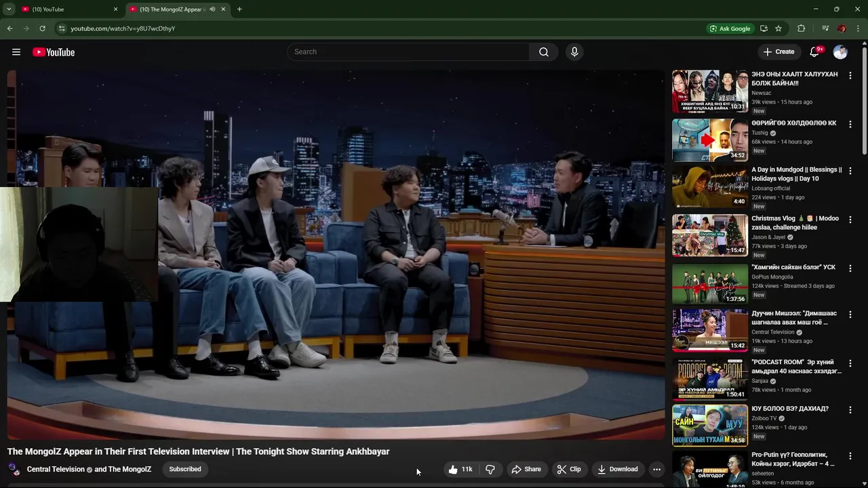The width and height of the screenshot is (868, 488).
Task: Open the Central Television channel link
Action: (x=56, y=469)
